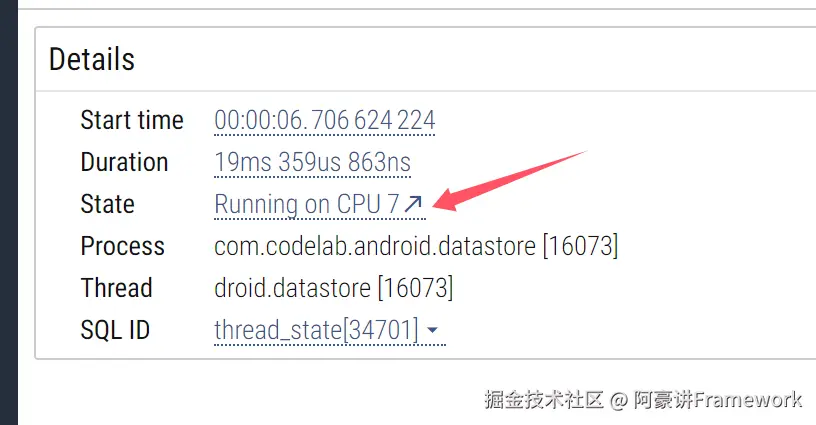This screenshot has height=425, width=816.
Task: Click the Process field label
Action: click(122, 247)
